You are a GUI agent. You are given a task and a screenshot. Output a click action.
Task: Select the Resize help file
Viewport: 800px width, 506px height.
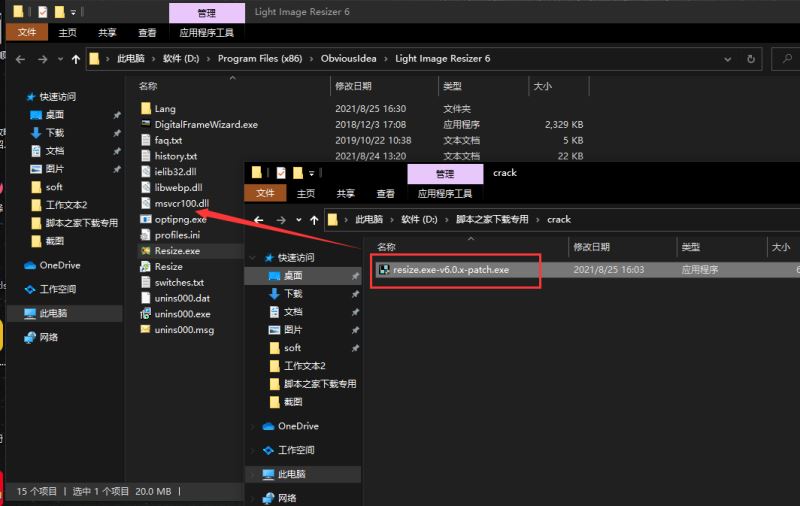coord(162,267)
